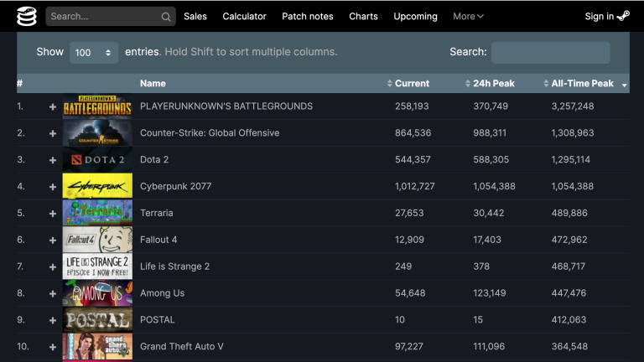Open the entries count dropdown showing 100
Image resolution: width=644 pixels, height=362 pixels.
94,52
